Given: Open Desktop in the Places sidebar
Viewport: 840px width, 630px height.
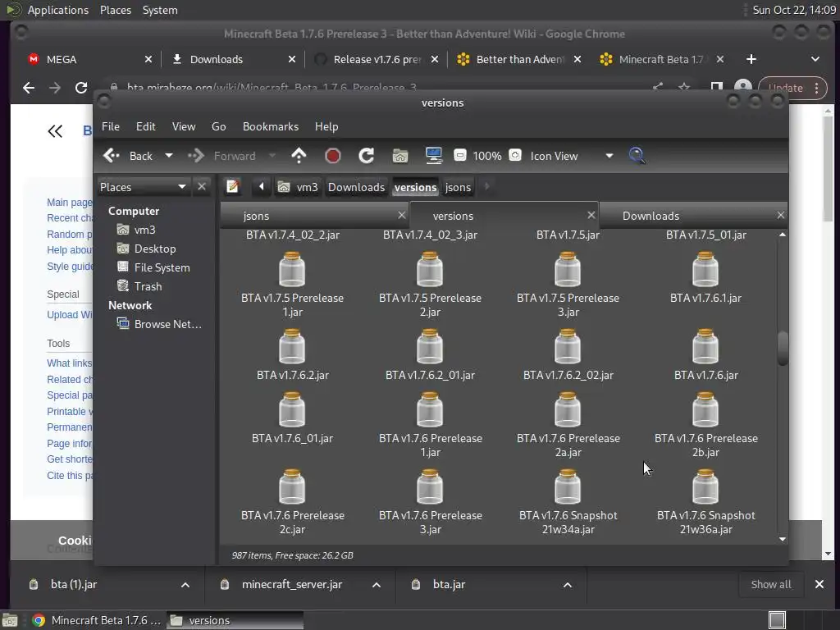Looking at the screenshot, I should point(155,249).
